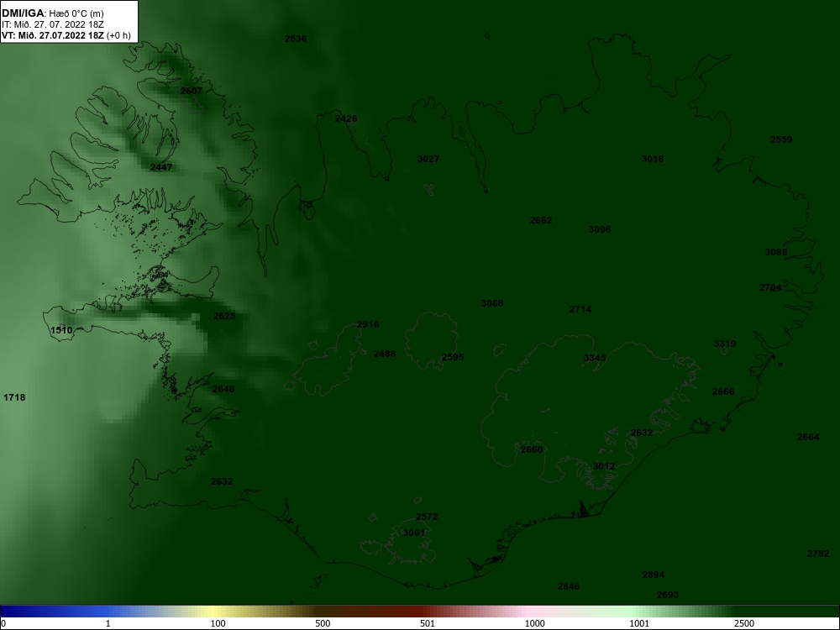Click the 2648 height label
Image resolution: width=840 pixels, height=630 pixels.
(223, 389)
